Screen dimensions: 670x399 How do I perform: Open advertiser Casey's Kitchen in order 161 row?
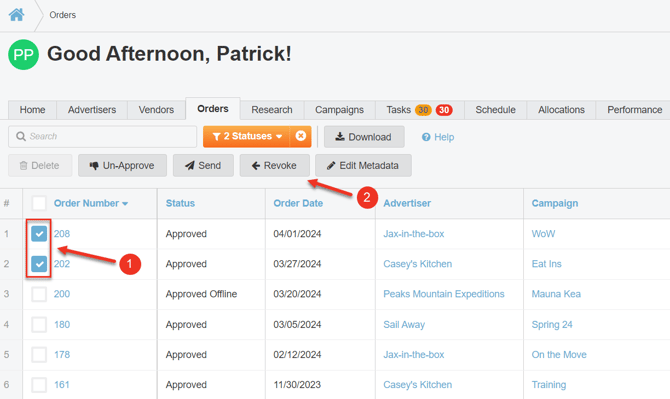(x=417, y=385)
